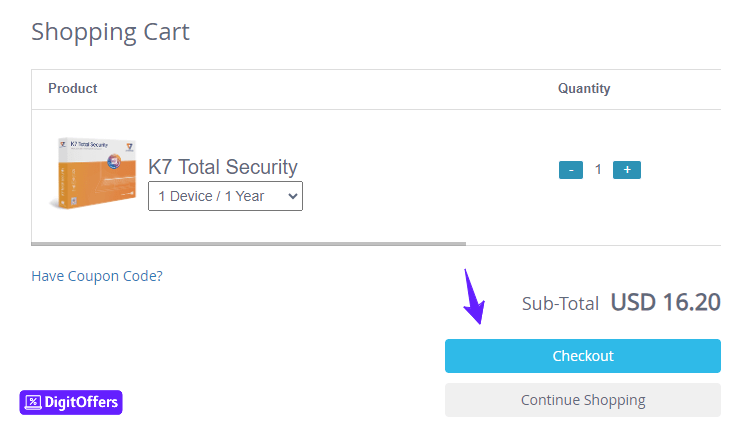Image resolution: width=754 pixels, height=432 pixels.
Task: Click the USD 16.20 amount
Action: click(666, 303)
